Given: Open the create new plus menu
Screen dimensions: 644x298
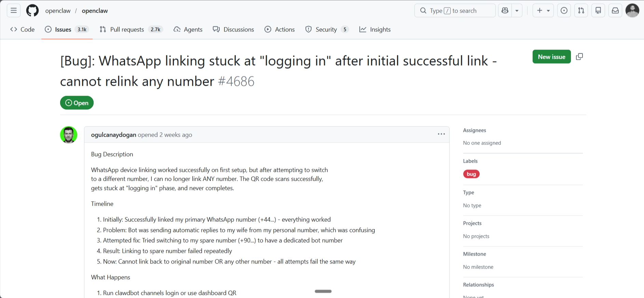Looking at the screenshot, I should [543, 11].
